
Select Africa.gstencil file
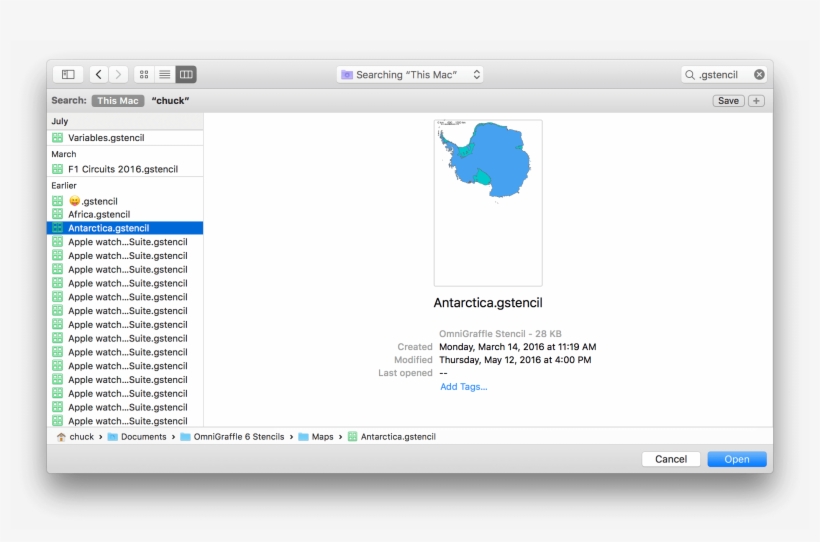pyautogui.click(x=125, y=214)
